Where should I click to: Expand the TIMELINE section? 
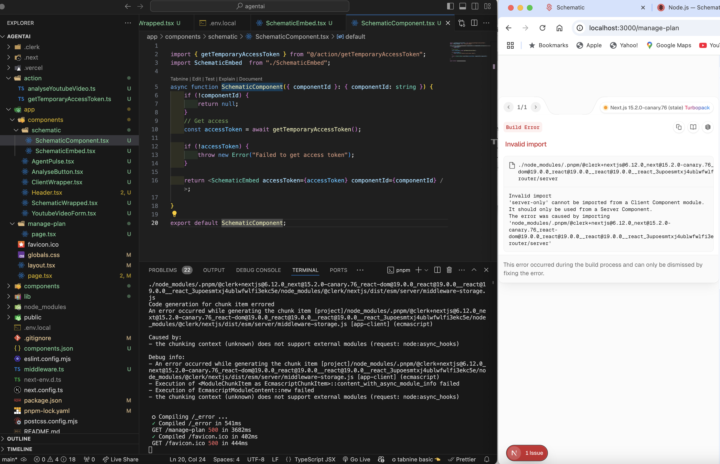click(19, 449)
